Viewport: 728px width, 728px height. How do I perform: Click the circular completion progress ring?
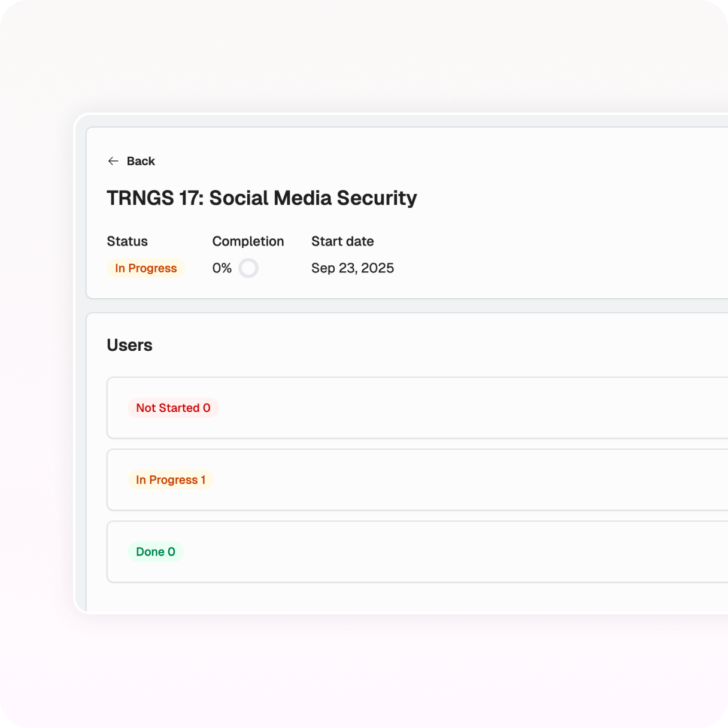point(248,268)
